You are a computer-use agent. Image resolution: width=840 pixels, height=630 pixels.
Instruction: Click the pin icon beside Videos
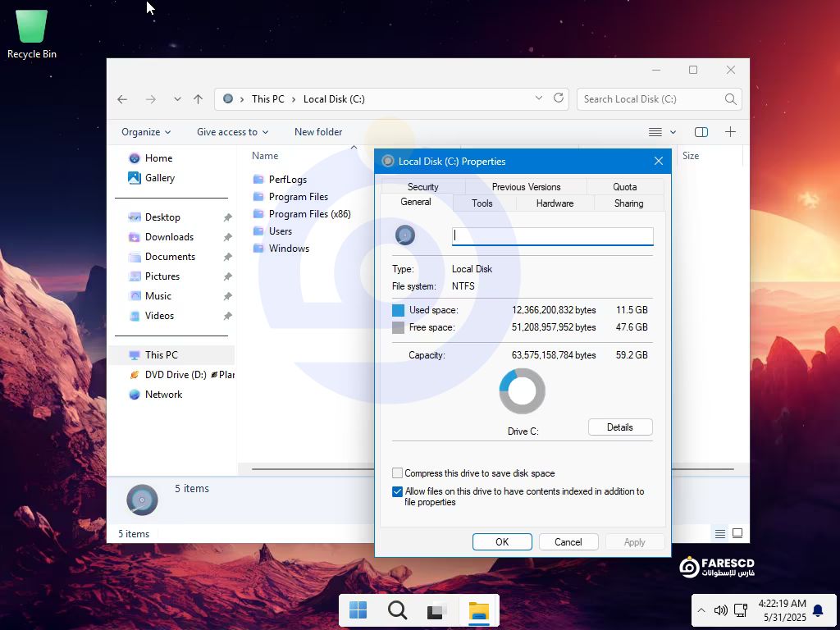[x=228, y=316]
